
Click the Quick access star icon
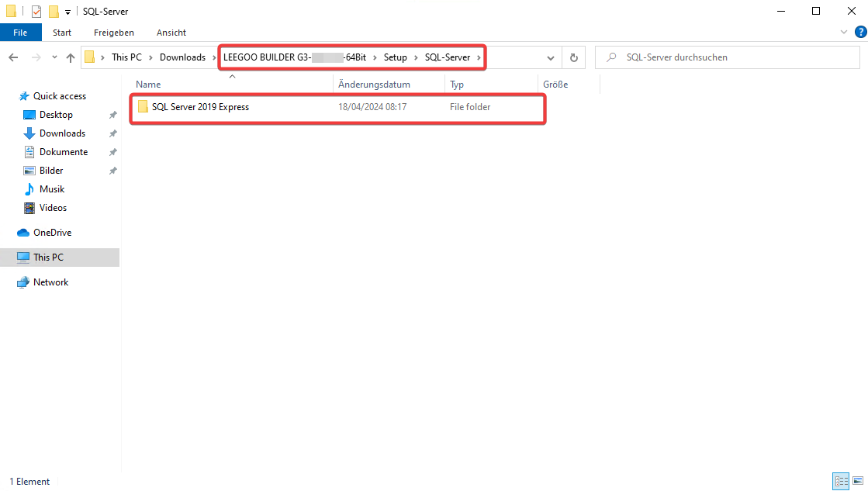24,96
